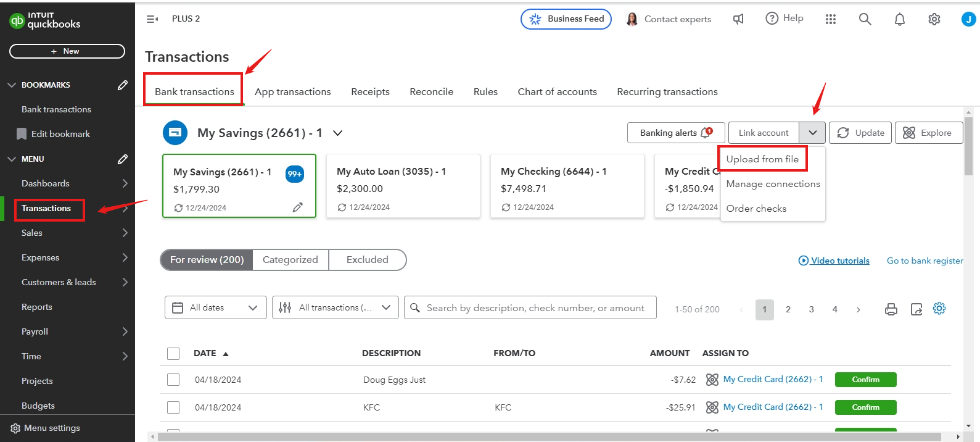Viewport: 980px width, 442px height.
Task: Tick the KFC transaction checkbox
Action: click(173, 407)
